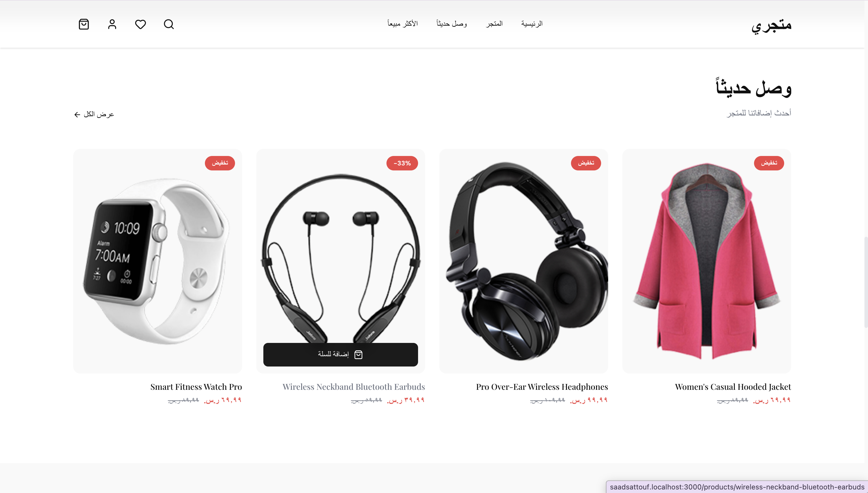
Task: Go to الرئيسية menu item
Action: tap(532, 24)
